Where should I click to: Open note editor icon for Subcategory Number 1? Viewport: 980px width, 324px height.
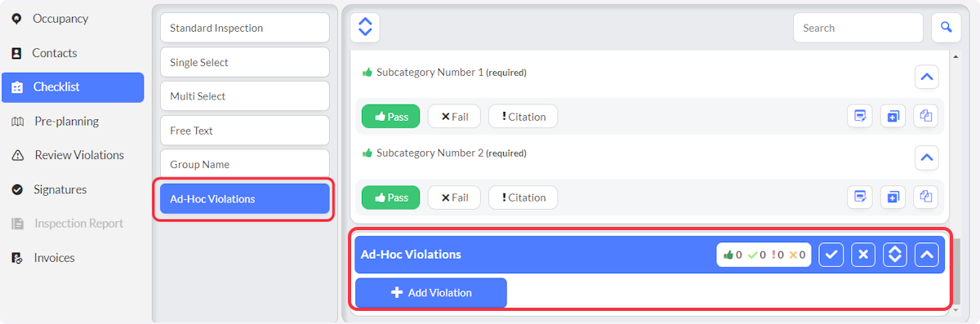coord(859,117)
